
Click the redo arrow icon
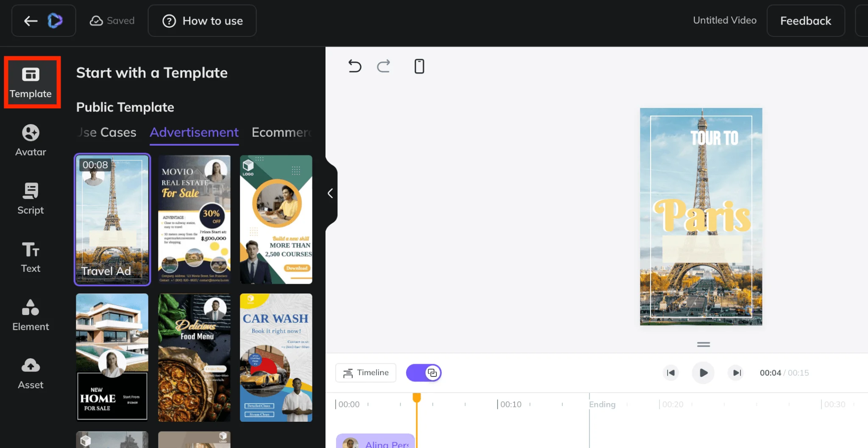(384, 66)
